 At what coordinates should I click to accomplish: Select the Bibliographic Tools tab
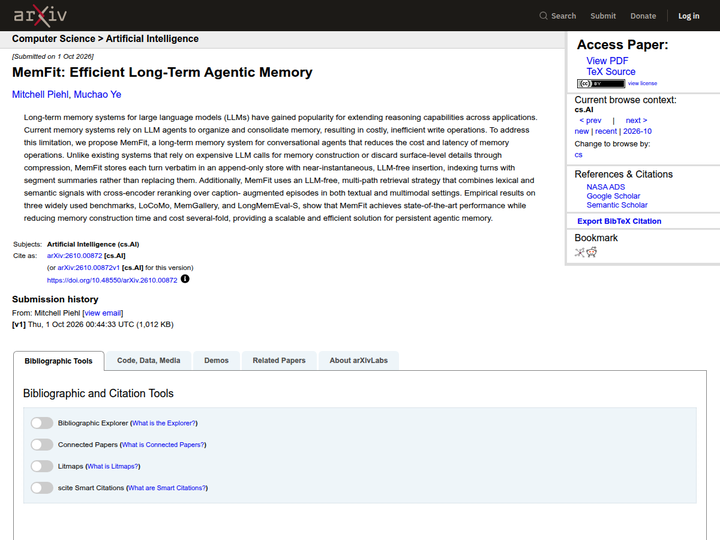pos(59,361)
